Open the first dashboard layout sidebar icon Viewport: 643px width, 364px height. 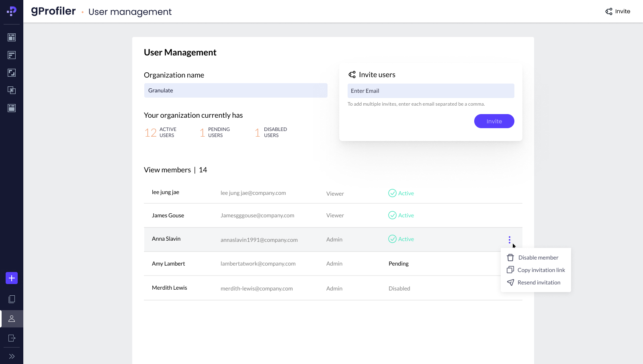[12, 37]
